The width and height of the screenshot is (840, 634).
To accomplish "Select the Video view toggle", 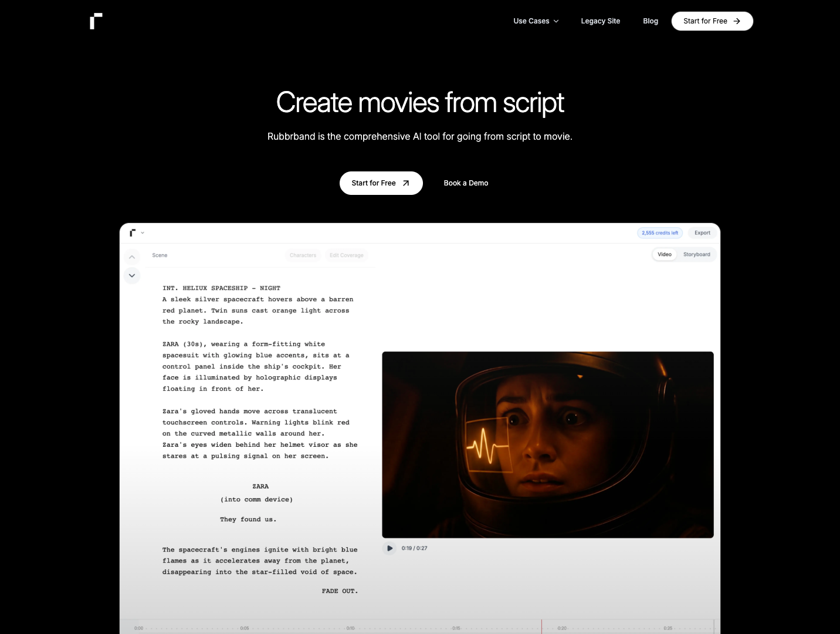I will tap(664, 254).
